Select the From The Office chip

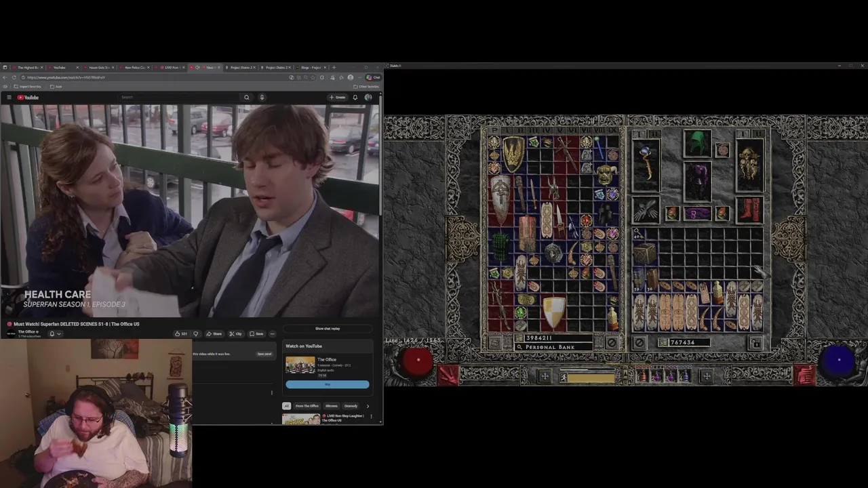point(307,406)
